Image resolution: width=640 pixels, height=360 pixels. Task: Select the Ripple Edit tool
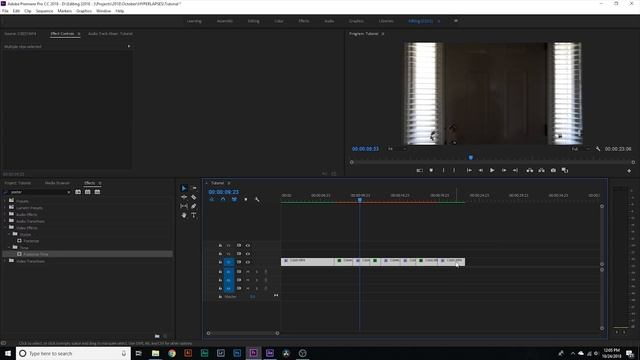(x=184, y=197)
